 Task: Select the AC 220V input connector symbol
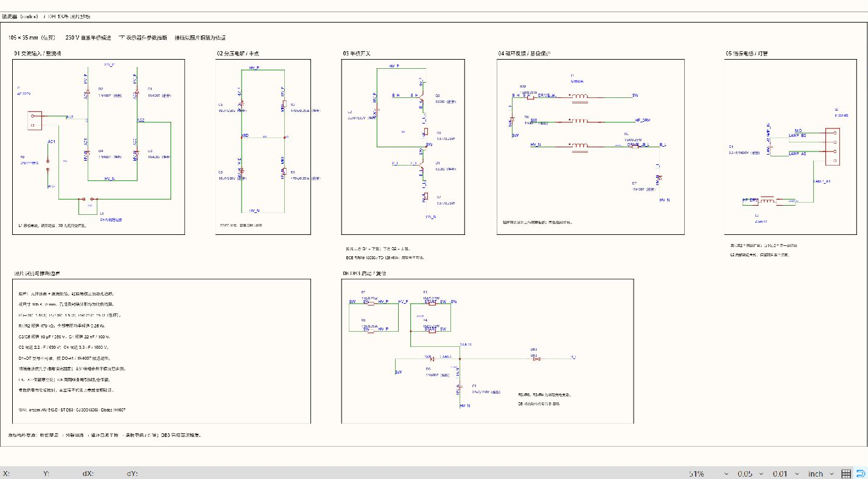(34, 120)
